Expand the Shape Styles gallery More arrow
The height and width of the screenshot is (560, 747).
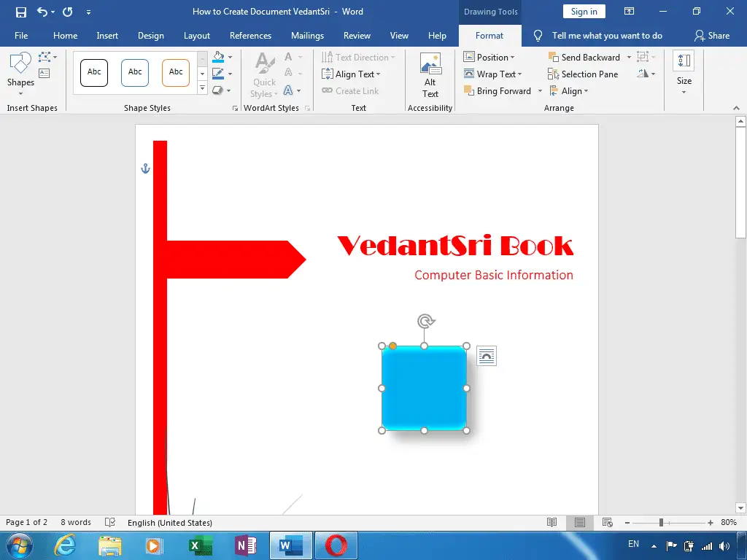(203, 88)
